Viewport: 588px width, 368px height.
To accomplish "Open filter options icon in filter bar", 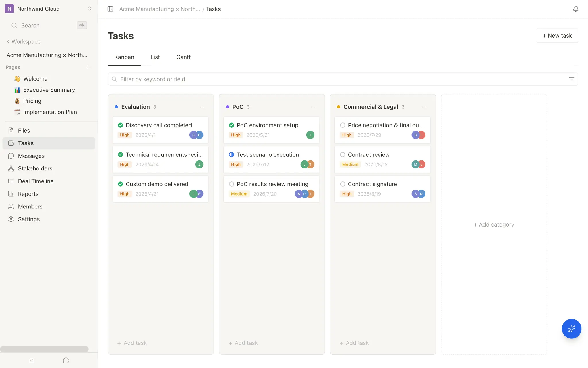I will click(x=571, y=79).
